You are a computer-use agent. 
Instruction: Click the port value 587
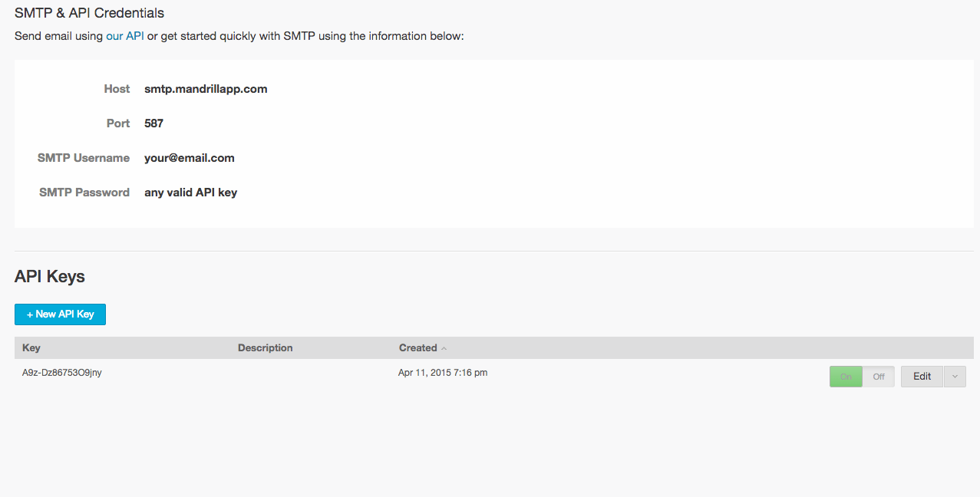[x=153, y=123]
